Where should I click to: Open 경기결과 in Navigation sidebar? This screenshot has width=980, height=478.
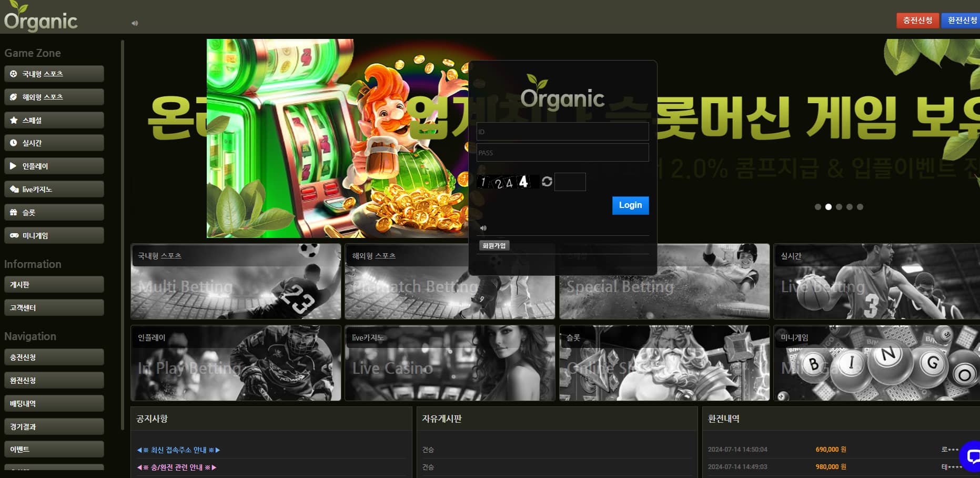coord(54,426)
